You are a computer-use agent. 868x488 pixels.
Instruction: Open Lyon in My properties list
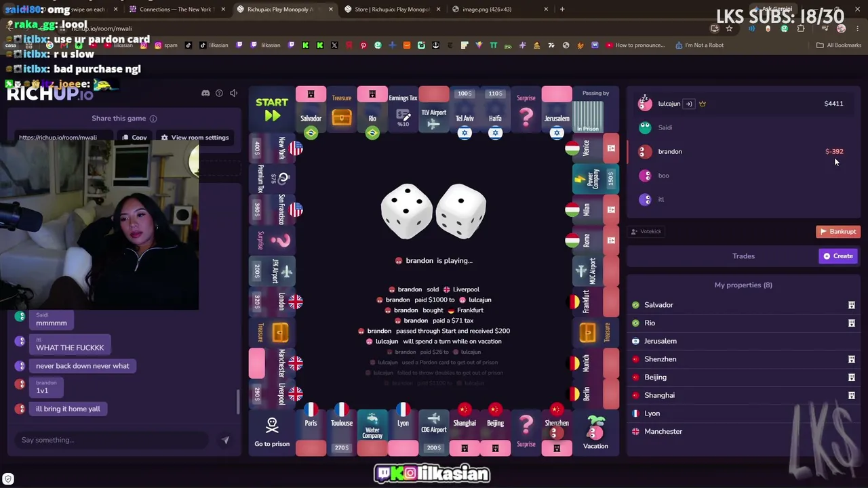743,413
